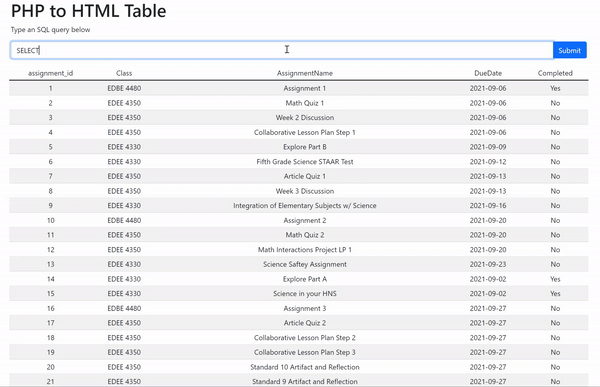The image size is (600, 387).
Task: Click the assignment id 20 cell
Action: pyautogui.click(x=51, y=367)
